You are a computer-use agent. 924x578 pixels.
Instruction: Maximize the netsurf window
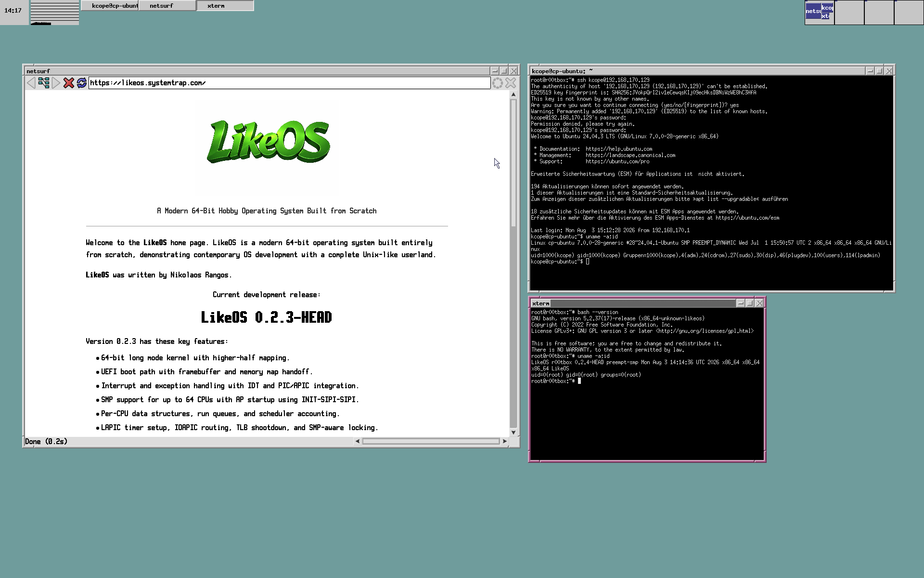(504, 71)
